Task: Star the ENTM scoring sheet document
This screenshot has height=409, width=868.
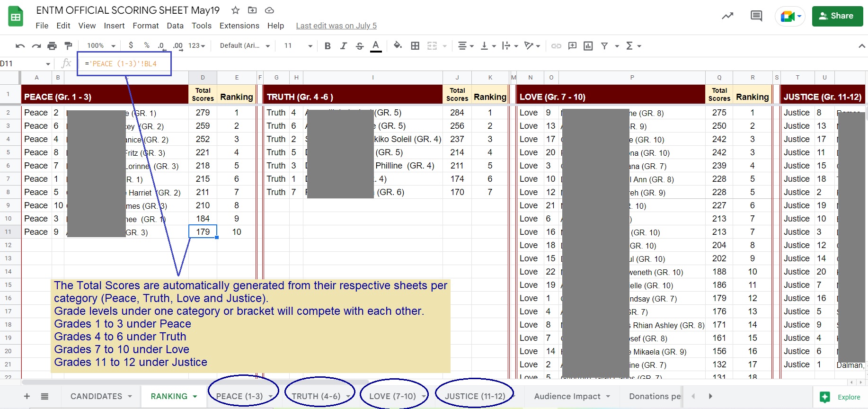Action: click(235, 10)
